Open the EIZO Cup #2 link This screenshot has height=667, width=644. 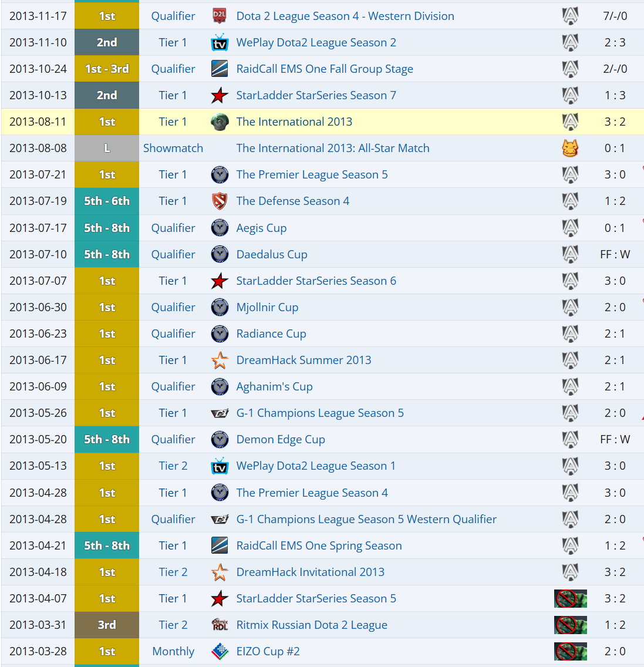point(268,651)
